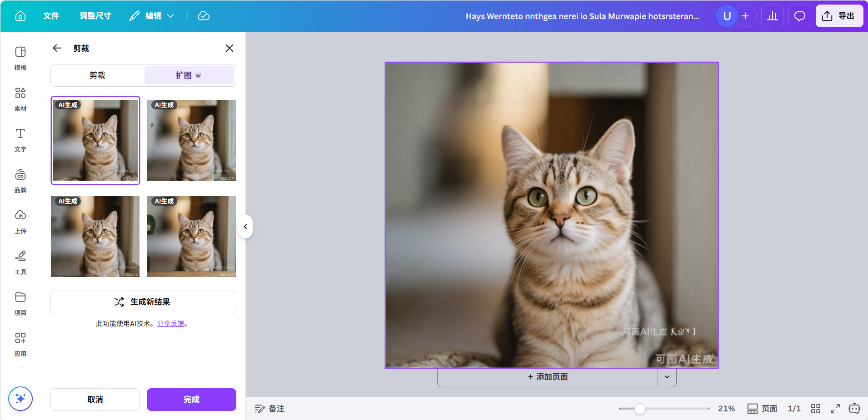This screenshot has width=868, height=420.
Task: Select the 文字 text tool
Action: point(20,140)
